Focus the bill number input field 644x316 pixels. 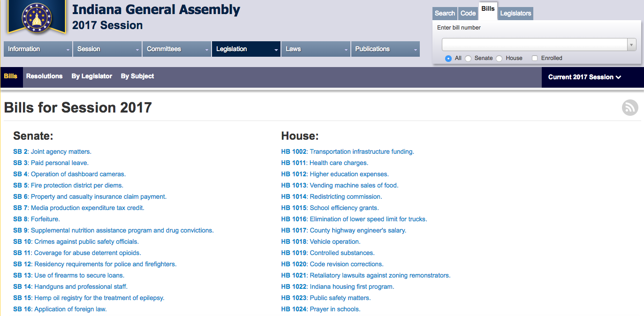tap(535, 45)
